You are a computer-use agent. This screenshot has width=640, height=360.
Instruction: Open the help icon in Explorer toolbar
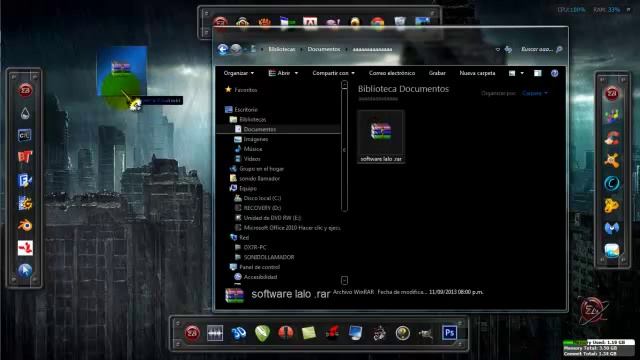pyautogui.click(x=554, y=73)
